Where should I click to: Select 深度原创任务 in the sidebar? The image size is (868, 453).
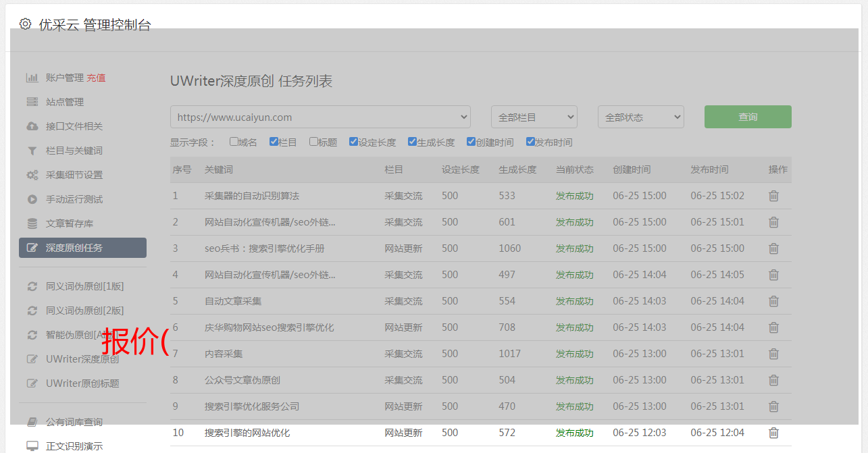(82, 248)
